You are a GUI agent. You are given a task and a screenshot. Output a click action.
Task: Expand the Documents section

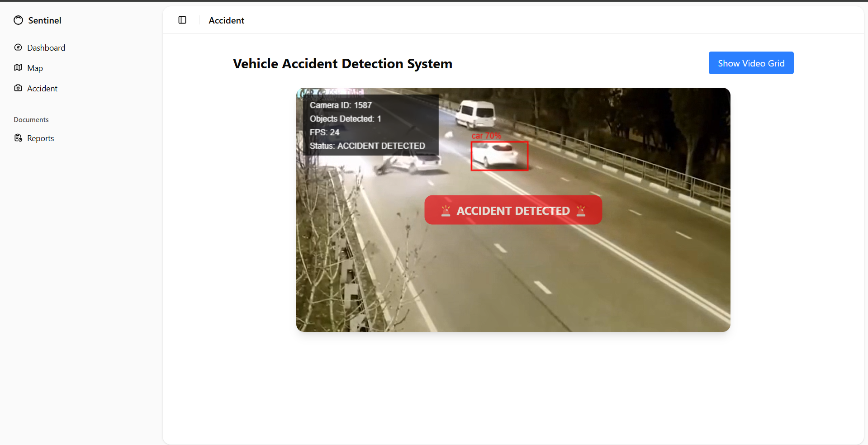(x=31, y=119)
